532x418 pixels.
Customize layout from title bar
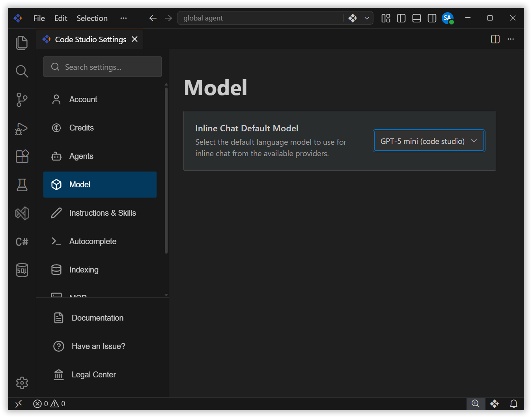[x=386, y=18]
